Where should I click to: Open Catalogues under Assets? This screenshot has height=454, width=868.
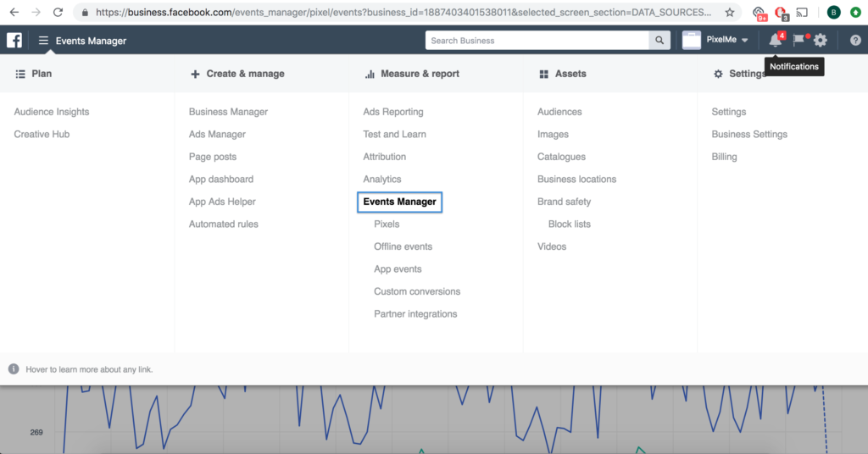coord(561,157)
